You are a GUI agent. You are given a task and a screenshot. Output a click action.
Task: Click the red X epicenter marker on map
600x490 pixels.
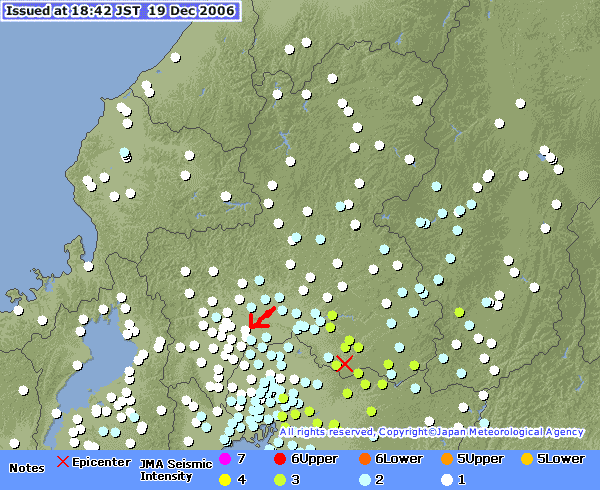pyautogui.click(x=345, y=363)
